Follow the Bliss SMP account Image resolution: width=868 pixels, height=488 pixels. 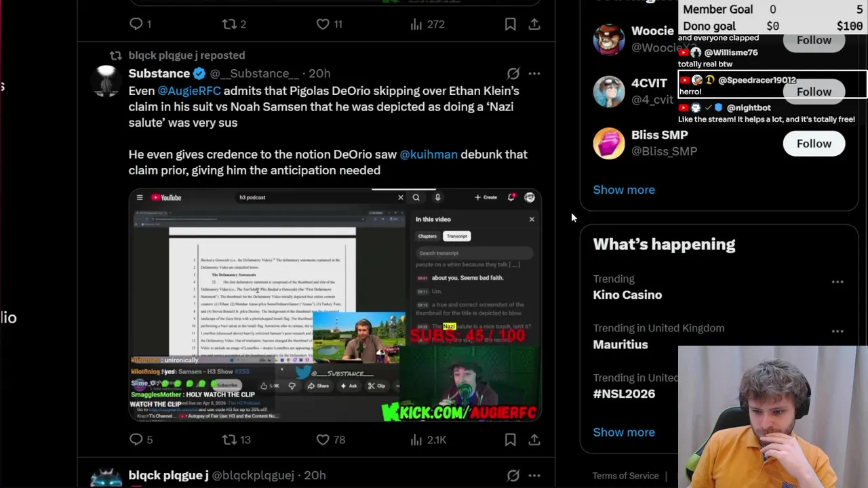coord(814,144)
